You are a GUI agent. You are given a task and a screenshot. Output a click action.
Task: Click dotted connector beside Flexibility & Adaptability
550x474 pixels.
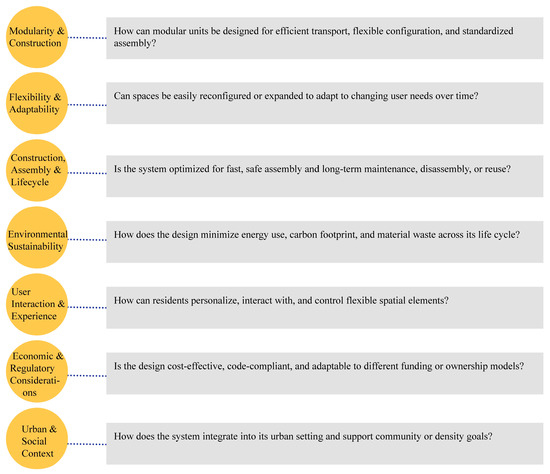point(87,105)
